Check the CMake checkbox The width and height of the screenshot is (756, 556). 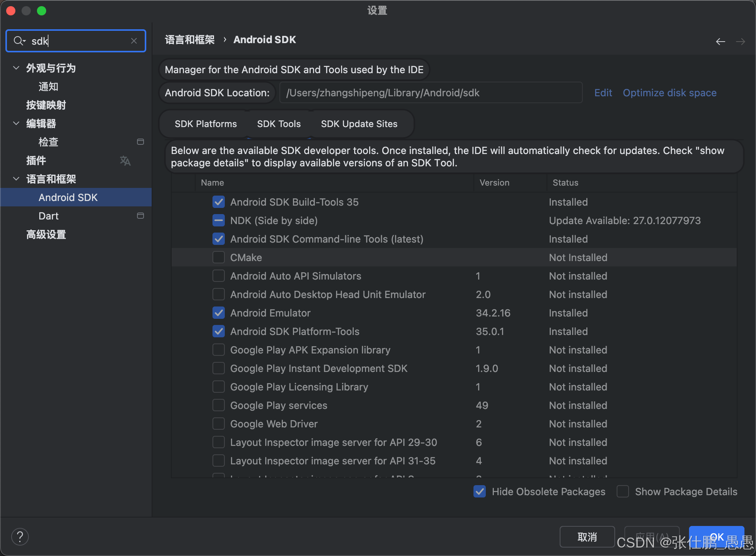(x=219, y=257)
